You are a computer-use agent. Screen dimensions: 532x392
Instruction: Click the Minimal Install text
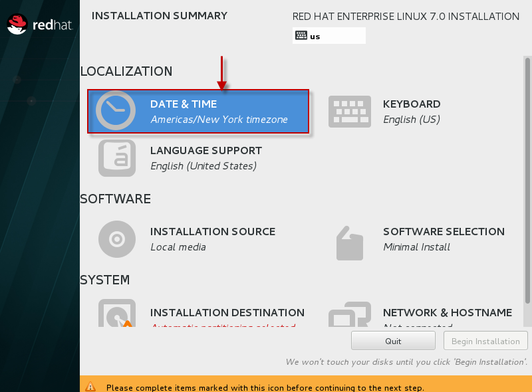(417, 247)
